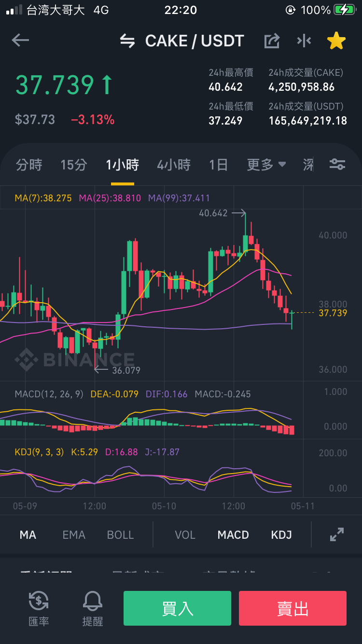Tap the green 買入 buy button
Viewport: 362px width, 644px height.
coord(177,608)
